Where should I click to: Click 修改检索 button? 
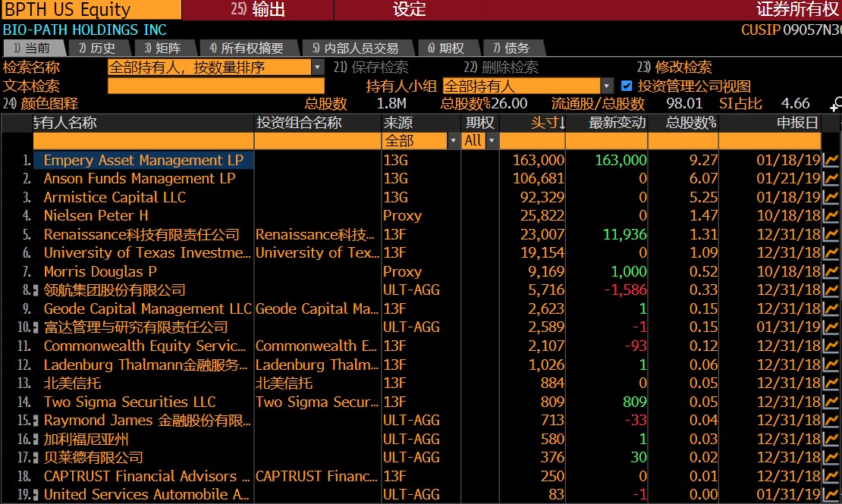point(674,67)
